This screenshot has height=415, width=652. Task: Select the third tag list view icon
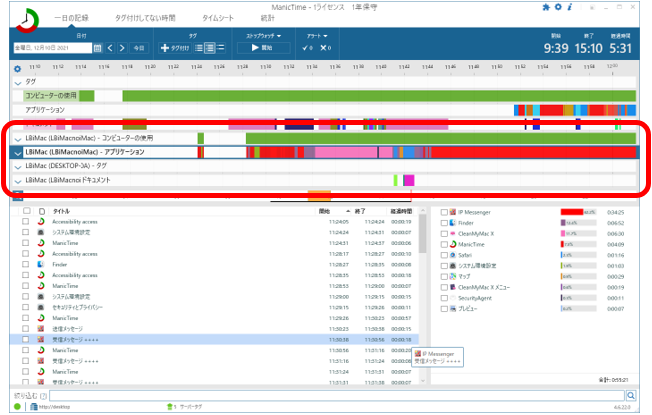(x=220, y=48)
